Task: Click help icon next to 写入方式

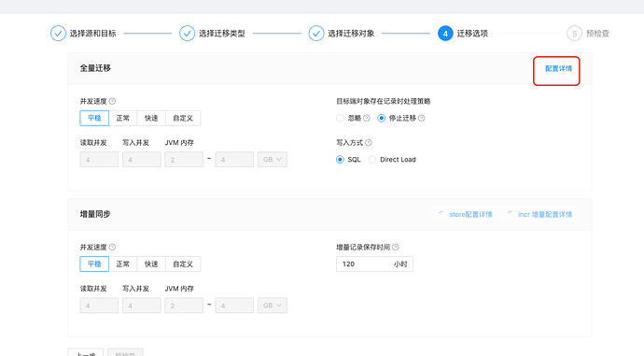Action: coord(369,143)
